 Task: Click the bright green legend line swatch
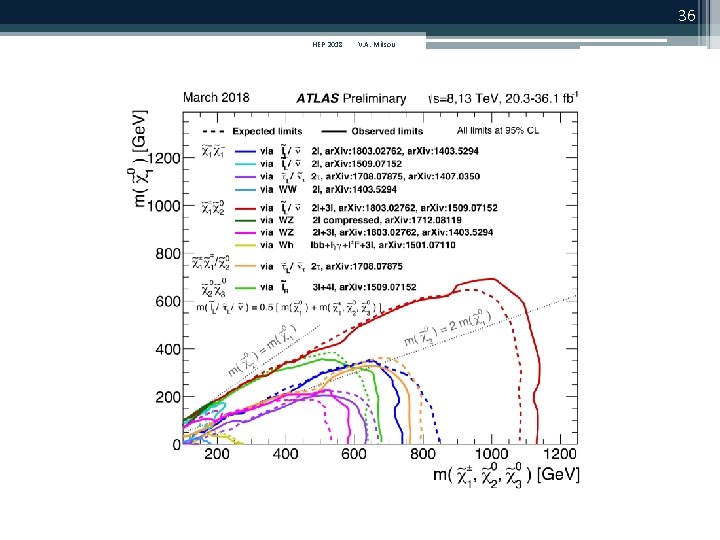(245, 287)
